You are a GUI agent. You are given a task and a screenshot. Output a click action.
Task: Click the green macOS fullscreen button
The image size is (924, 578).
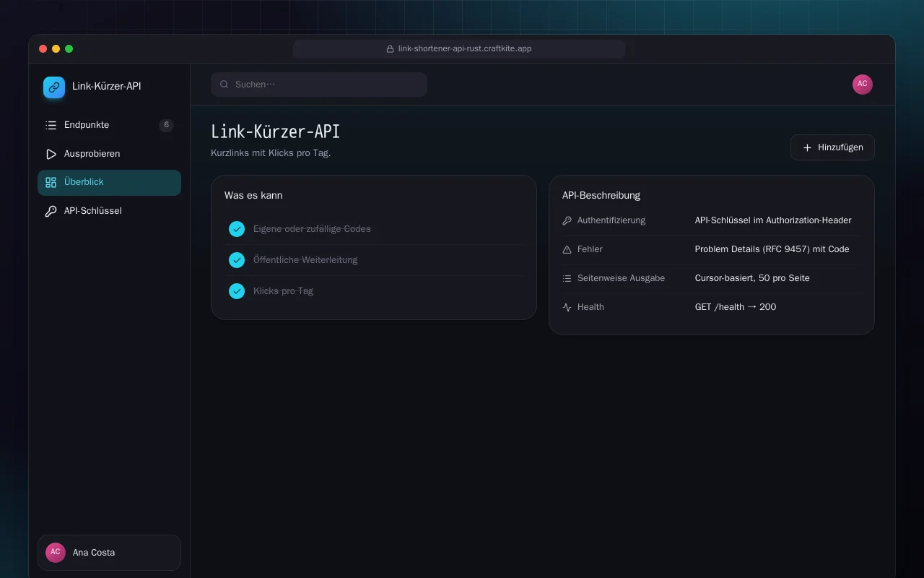tap(69, 49)
